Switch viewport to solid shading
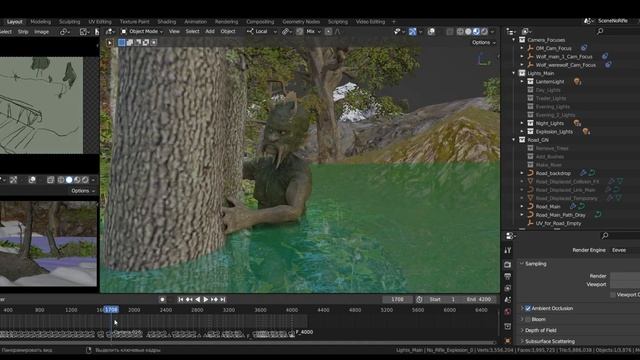The image size is (640, 360). point(468,31)
